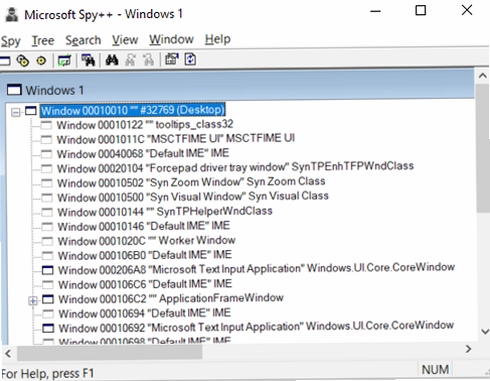
Task: Open the Search menu
Action: (83, 40)
